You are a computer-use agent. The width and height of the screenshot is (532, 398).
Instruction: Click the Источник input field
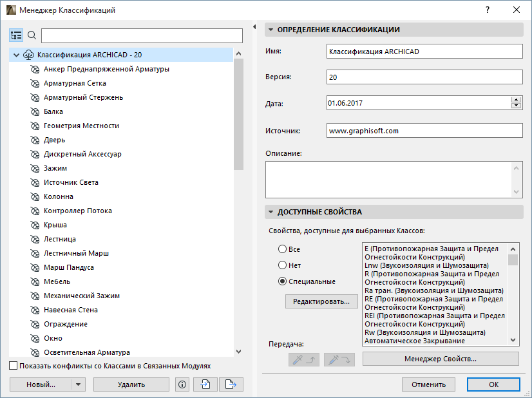click(x=424, y=131)
